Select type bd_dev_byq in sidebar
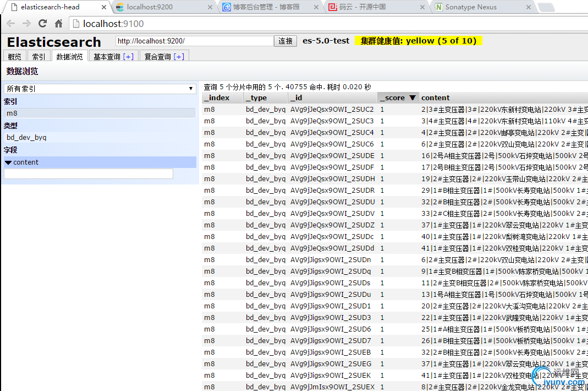The height and width of the screenshot is (391, 588). (x=100, y=138)
